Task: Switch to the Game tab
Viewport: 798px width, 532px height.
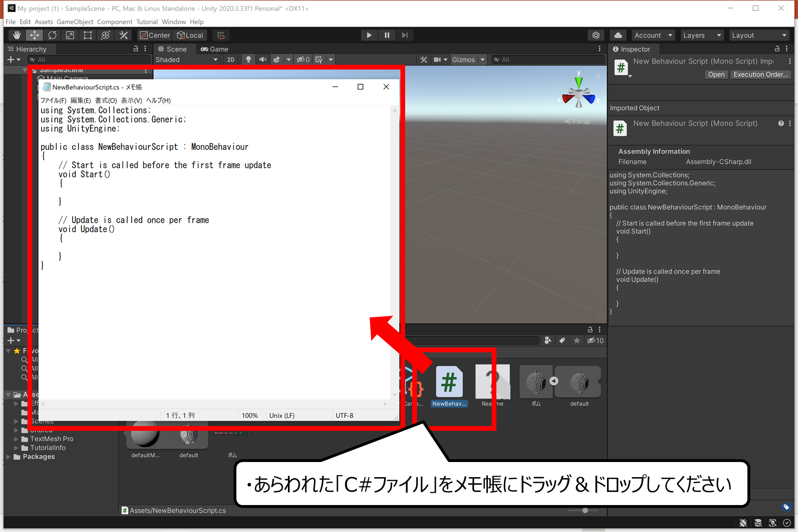Action: (x=215, y=49)
